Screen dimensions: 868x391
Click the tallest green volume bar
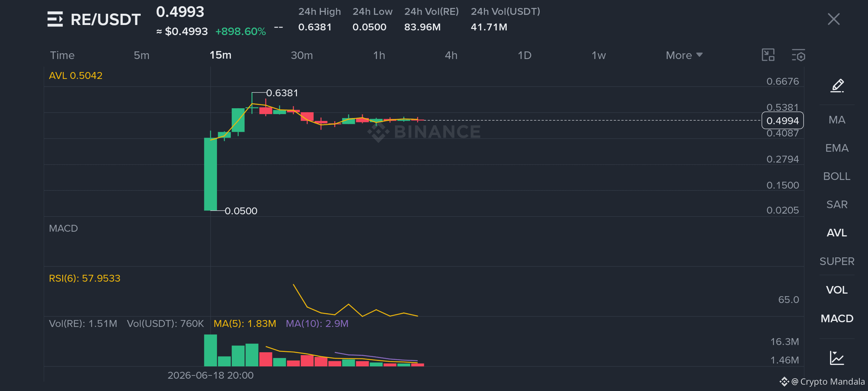pyautogui.click(x=210, y=350)
